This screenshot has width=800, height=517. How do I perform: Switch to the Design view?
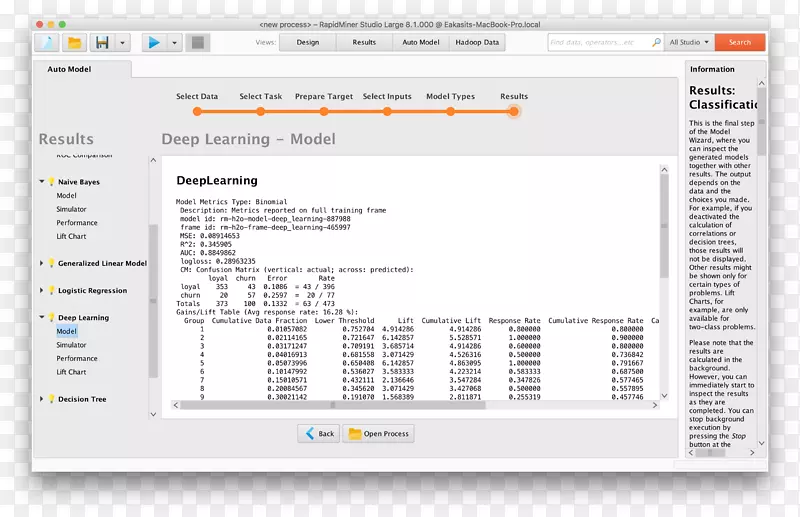(307, 43)
